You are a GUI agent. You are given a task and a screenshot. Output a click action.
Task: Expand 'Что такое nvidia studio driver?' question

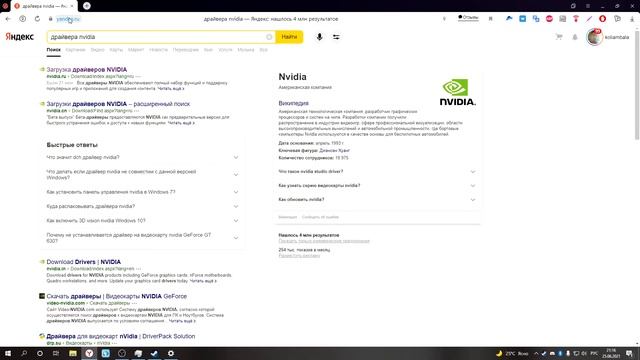click(x=377, y=171)
